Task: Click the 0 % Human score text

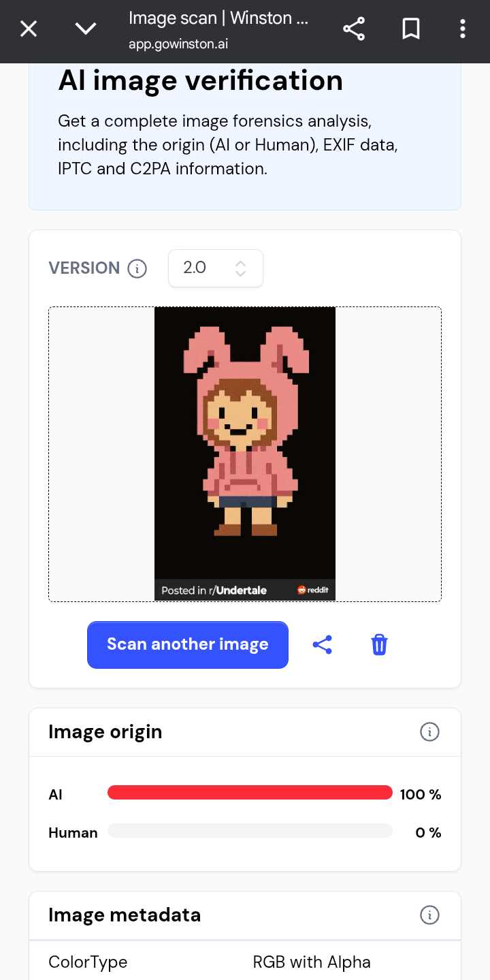Action: point(429,832)
